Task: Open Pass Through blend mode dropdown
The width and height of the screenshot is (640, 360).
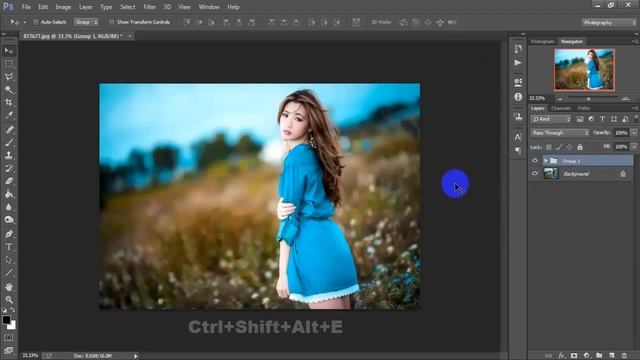Action: coord(560,133)
